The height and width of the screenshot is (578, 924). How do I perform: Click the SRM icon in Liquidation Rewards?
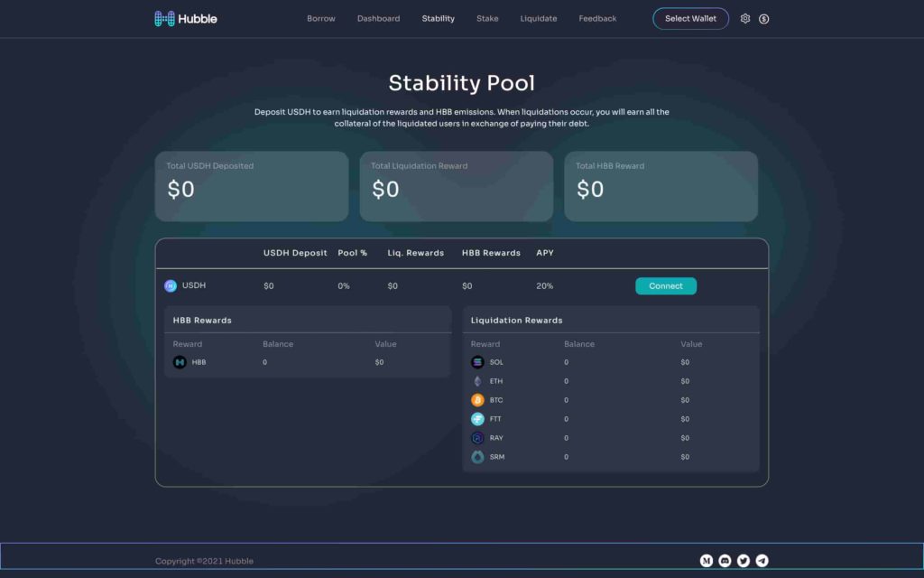(x=476, y=457)
